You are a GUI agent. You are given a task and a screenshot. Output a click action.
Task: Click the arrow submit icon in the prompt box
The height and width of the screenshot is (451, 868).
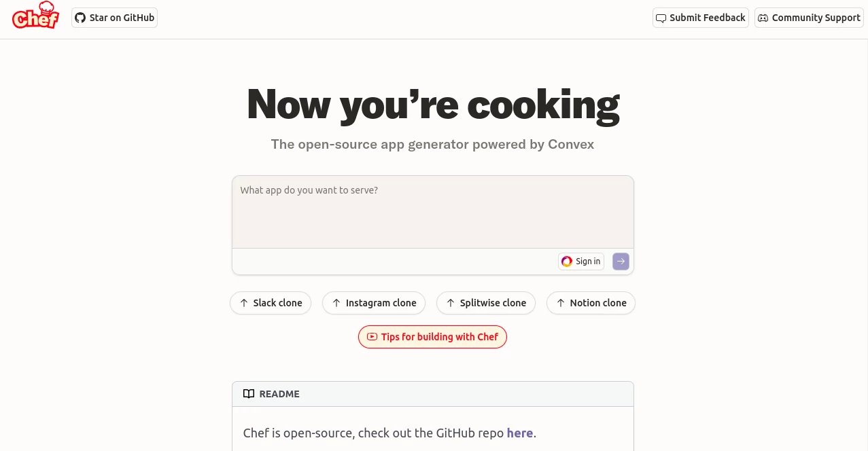coord(620,261)
